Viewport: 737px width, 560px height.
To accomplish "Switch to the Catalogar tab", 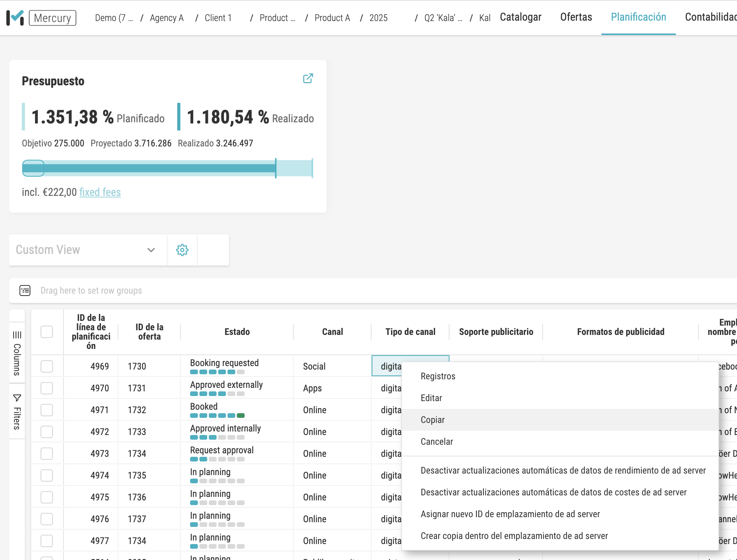I will [520, 17].
